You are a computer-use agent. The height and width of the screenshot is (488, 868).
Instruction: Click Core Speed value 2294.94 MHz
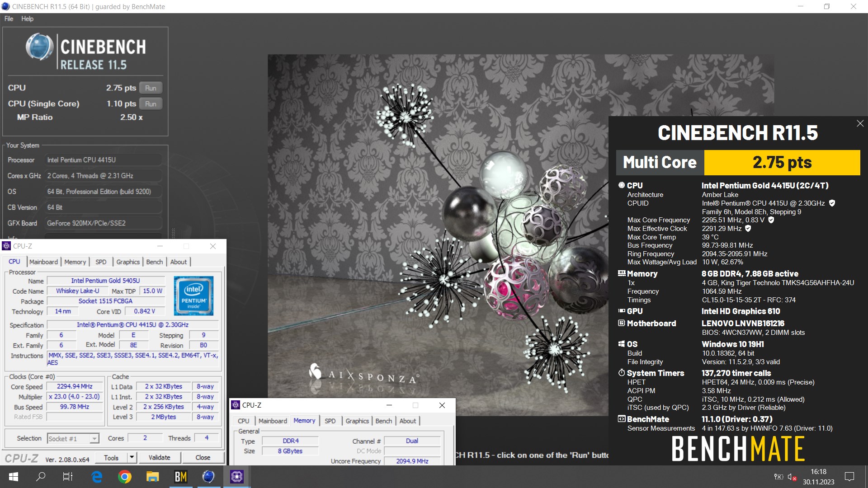tap(75, 387)
